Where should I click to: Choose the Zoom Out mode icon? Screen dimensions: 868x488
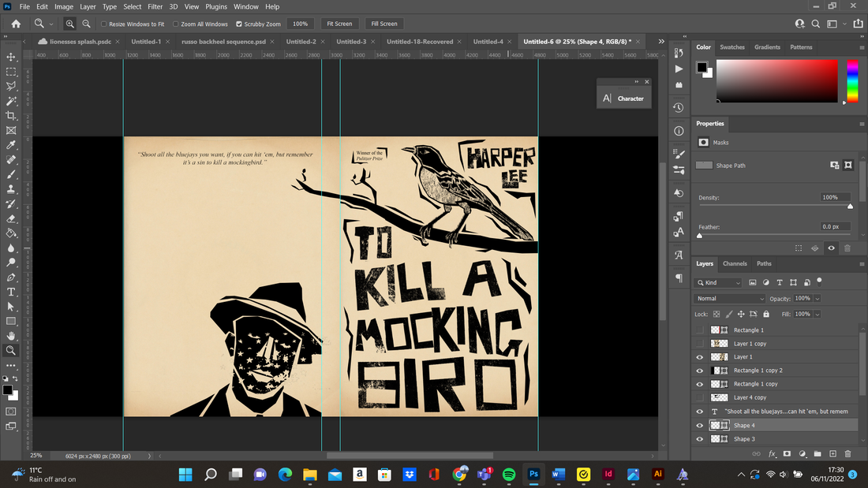pyautogui.click(x=86, y=24)
